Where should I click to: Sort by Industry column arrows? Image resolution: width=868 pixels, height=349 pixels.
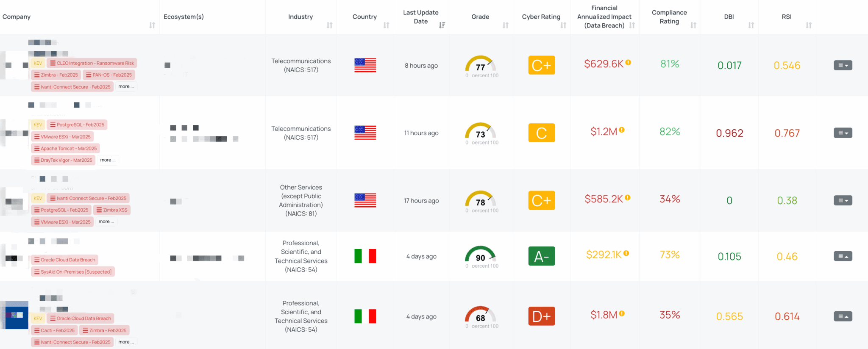329,25
